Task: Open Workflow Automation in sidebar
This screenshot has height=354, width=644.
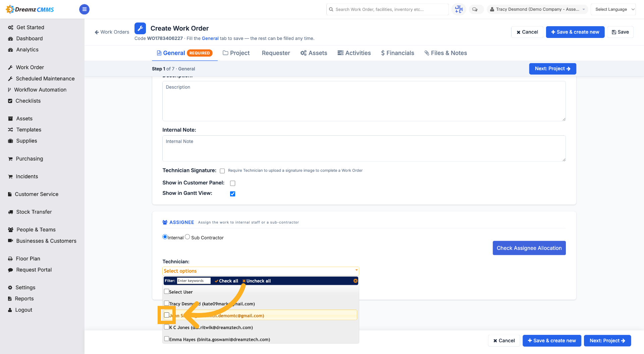Action: 40,90
